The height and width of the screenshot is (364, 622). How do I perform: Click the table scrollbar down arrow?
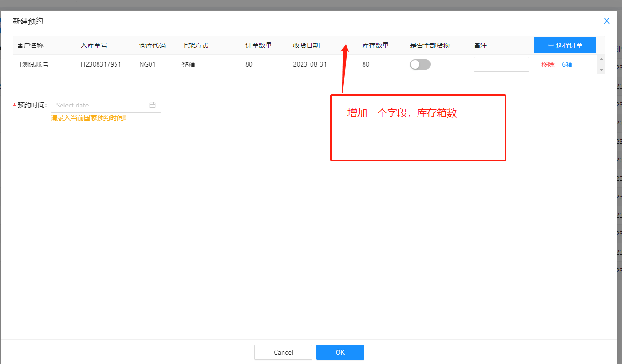(x=601, y=70)
